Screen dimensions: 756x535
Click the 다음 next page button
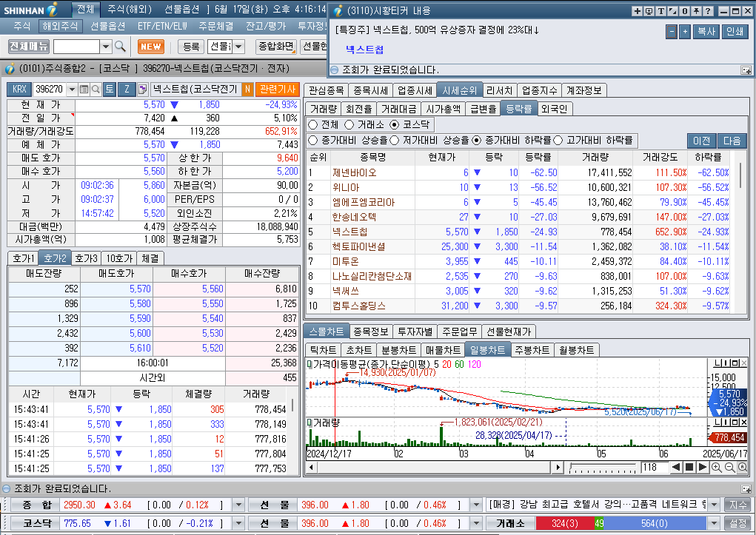click(732, 141)
